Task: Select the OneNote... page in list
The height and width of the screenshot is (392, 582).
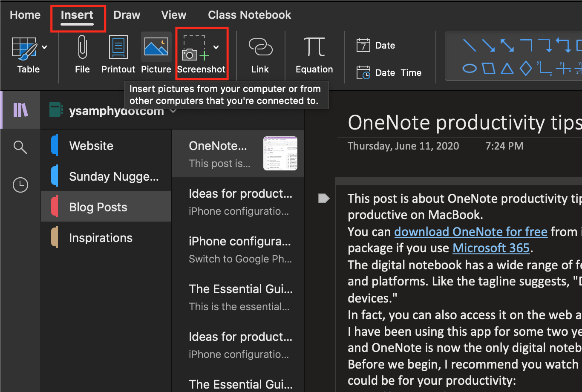Action: (238, 153)
